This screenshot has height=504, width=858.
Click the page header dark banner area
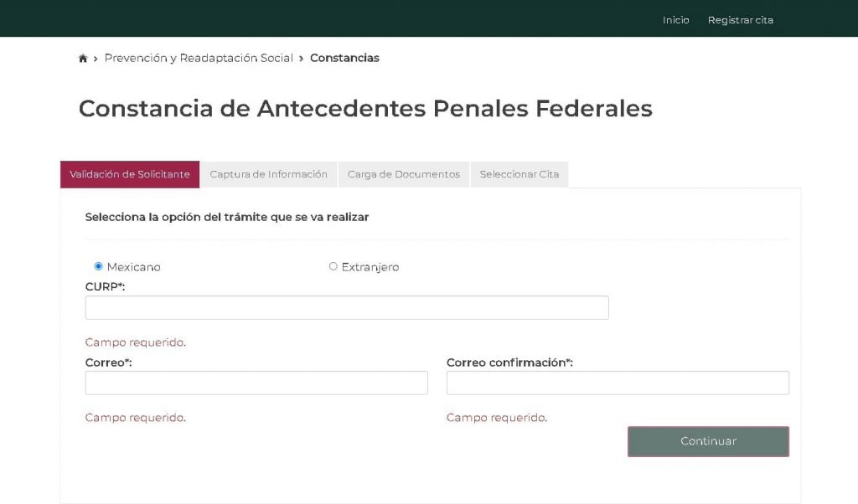click(335, 18)
